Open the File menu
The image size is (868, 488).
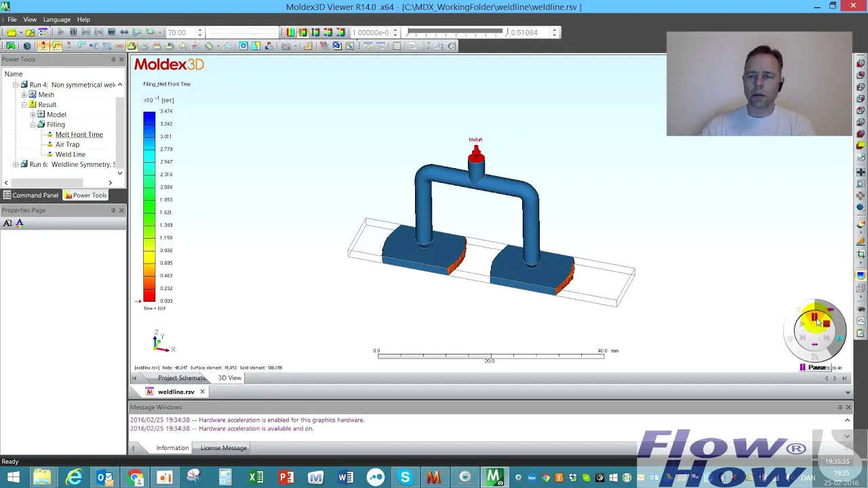[12, 19]
